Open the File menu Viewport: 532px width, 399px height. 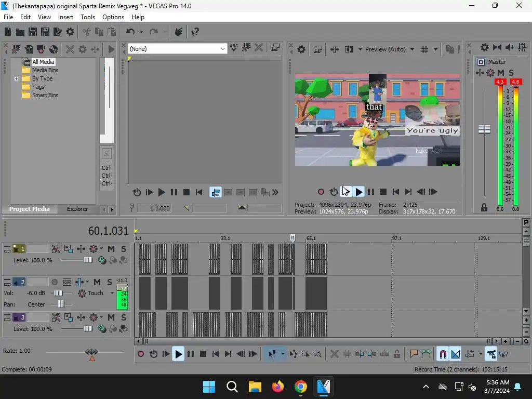[x=8, y=17]
